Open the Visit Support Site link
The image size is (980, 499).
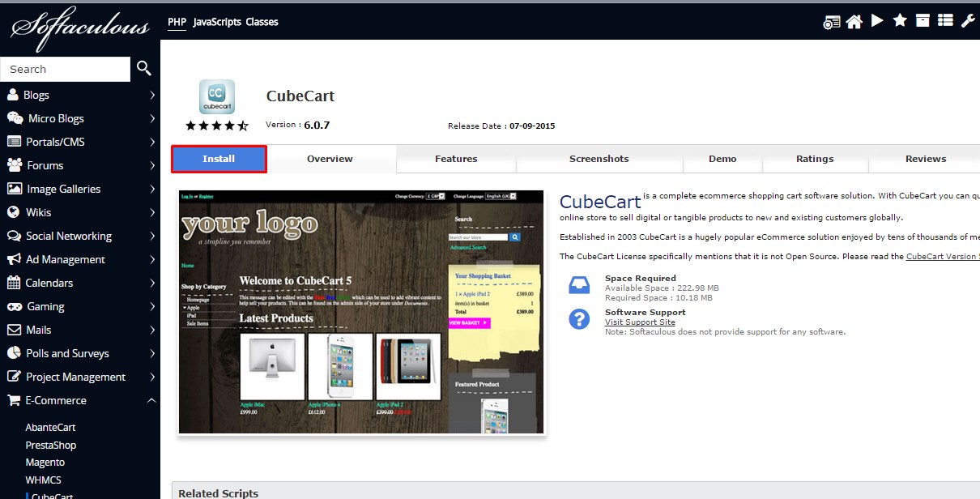click(x=640, y=322)
